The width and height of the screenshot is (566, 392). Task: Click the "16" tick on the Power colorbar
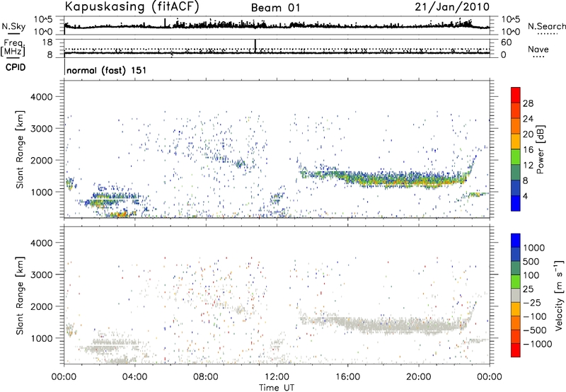point(528,150)
